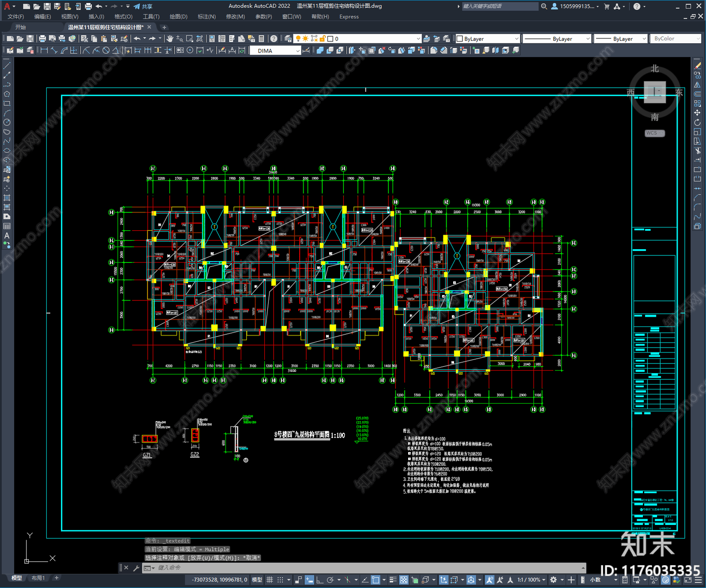Image resolution: width=706 pixels, height=588 pixels.
Task: Open the Help question mark icon in toolbar
Action: pos(274,39)
